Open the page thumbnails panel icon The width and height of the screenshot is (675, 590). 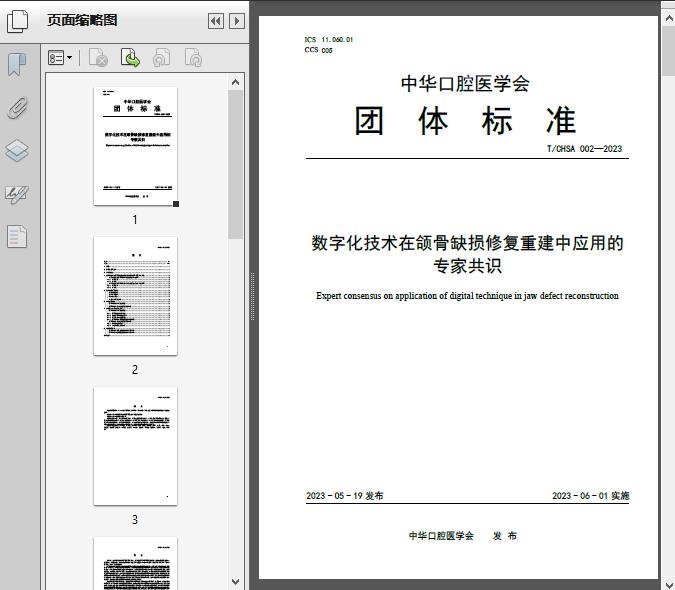(x=17, y=21)
